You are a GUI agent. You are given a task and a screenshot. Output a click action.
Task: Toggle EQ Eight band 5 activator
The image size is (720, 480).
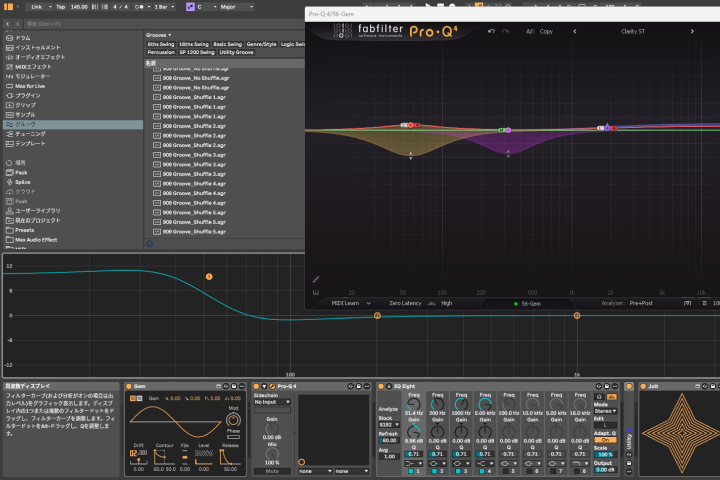coord(506,471)
